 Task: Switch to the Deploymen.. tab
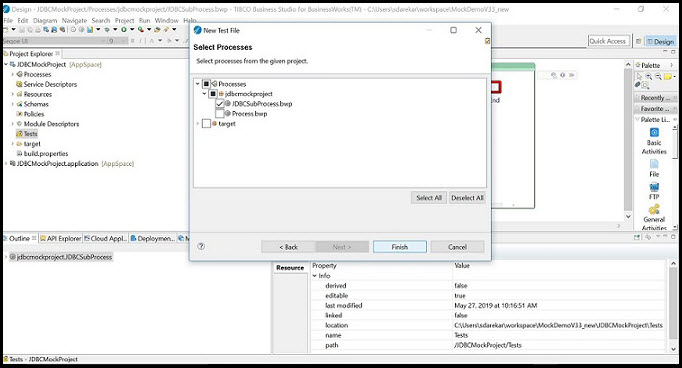click(x=153, y=238)
